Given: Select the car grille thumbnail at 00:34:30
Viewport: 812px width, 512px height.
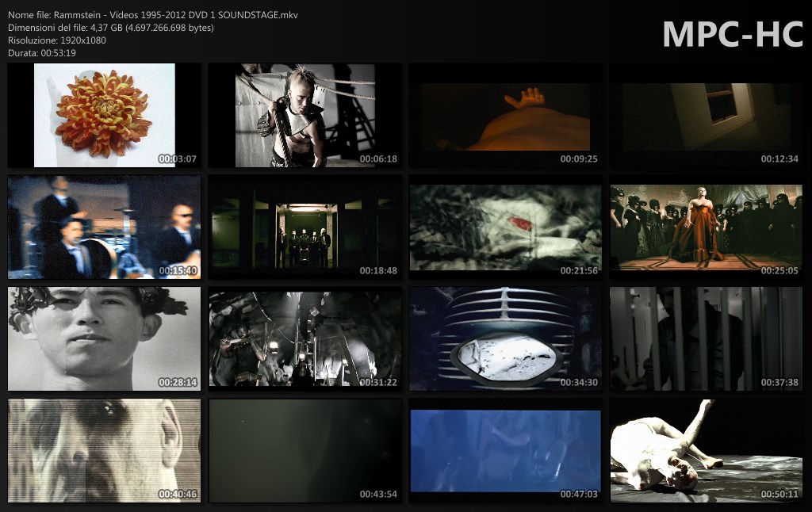Looking at the screenshot, I should click(x=505, y=338).
